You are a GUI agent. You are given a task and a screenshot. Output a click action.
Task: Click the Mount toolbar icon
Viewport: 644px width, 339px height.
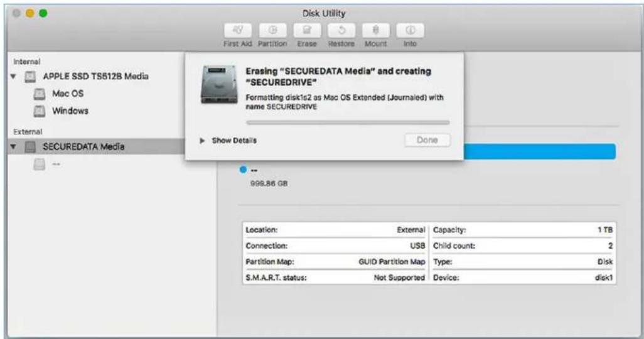tap(376, 30)
